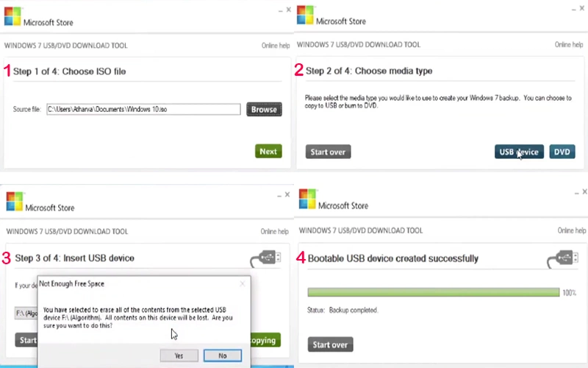This screenshot has width=588, height=368.
Task: Click 'Bootable USB device created successfully' heading
Action: 393,258
